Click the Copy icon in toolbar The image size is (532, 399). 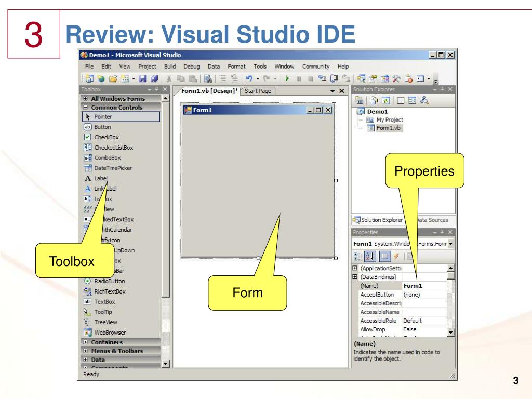(180, 79)
